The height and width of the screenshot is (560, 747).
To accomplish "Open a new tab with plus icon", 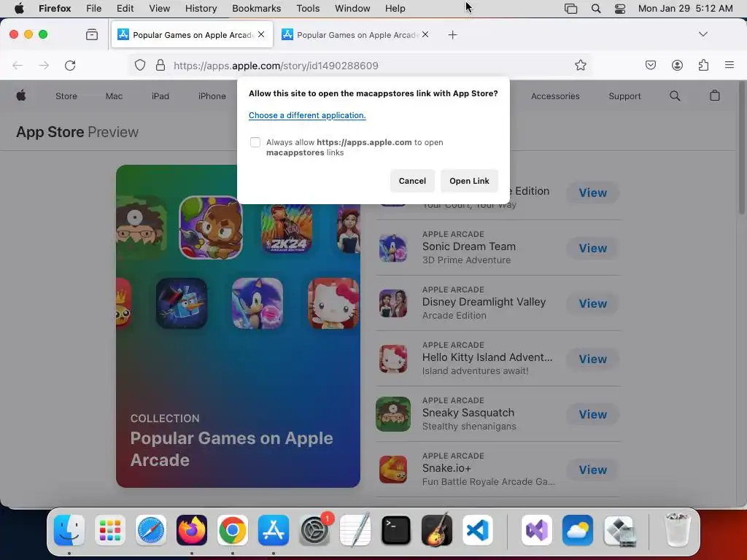I will [452, 35].
